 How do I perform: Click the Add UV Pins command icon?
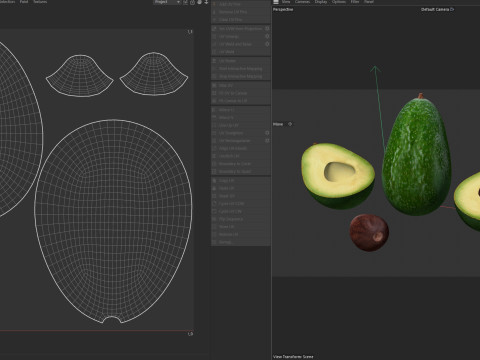coord(214,4)
